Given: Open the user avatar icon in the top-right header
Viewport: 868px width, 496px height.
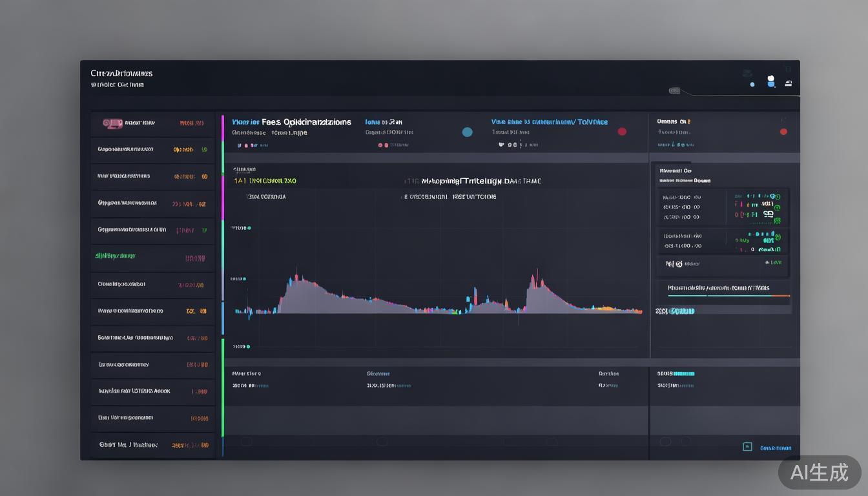Looking at the screenshot, I should [770, 81].
